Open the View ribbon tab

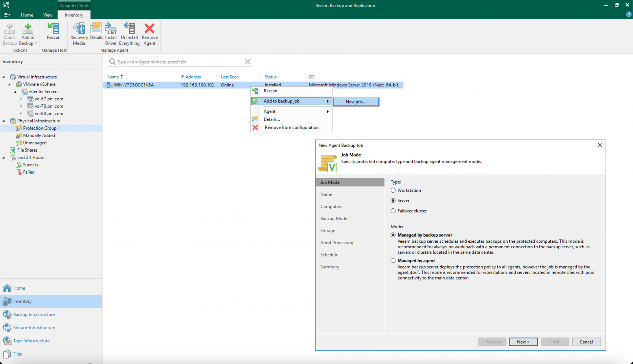pos(48,15)
